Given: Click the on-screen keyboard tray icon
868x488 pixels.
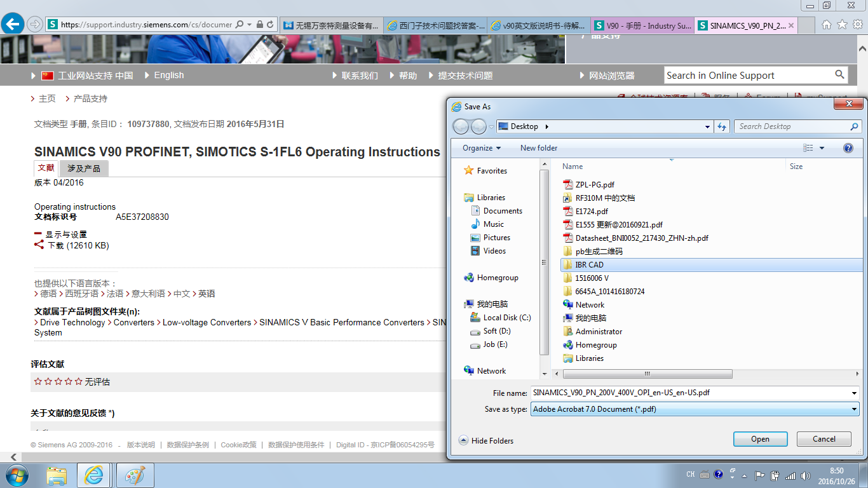Looking at the screenshot, I should 705,475.
